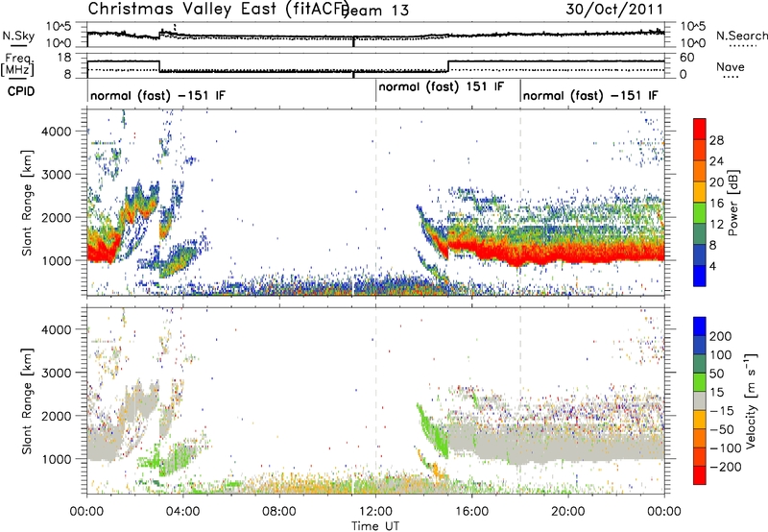
Task: Click the blue bottom swatch of Power colorbar
Action: coord(700,276)
